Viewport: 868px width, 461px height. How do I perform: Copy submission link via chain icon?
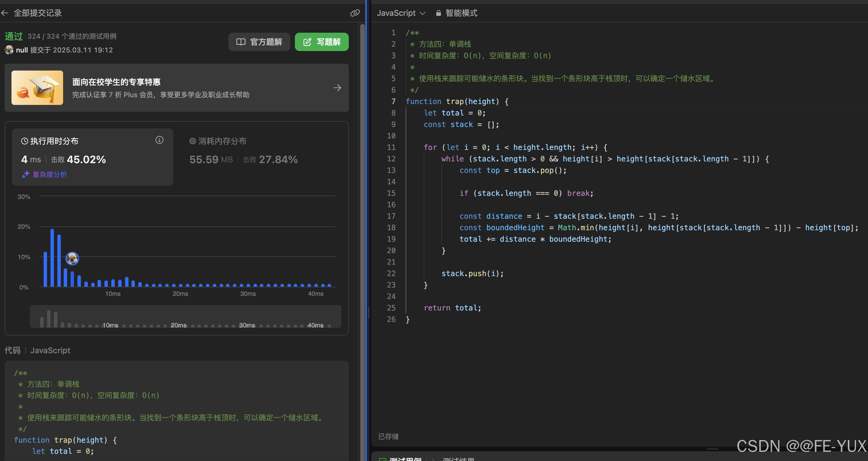pos(355,13)
